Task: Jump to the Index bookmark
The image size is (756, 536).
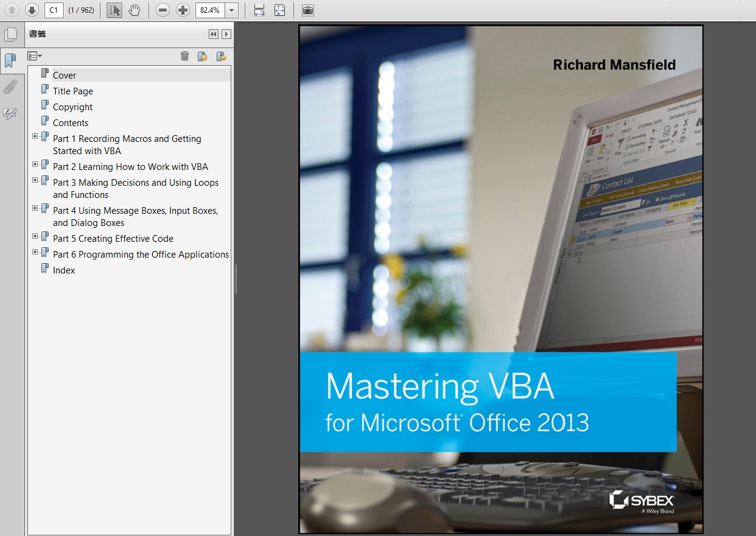Action: pyautogui.click(x=64, y=270)
